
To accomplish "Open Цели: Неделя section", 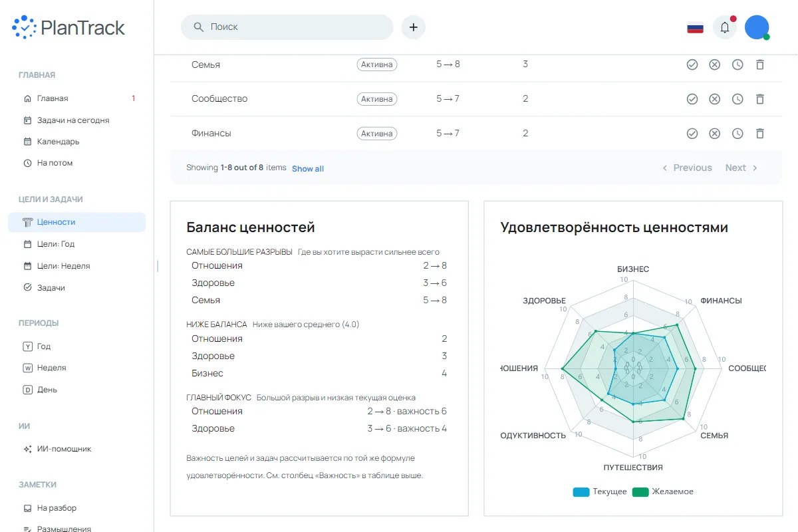I will pos(76,266).
